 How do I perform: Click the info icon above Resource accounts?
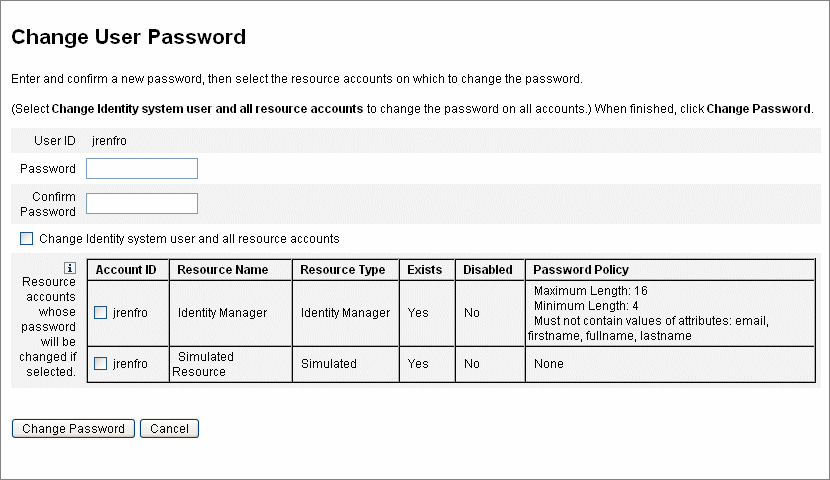70,268
